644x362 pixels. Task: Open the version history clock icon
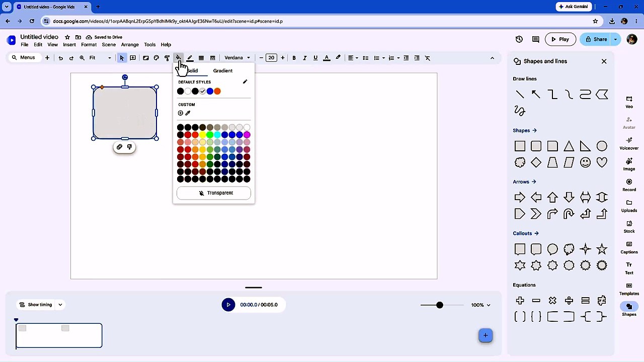(x=519, y=39)
